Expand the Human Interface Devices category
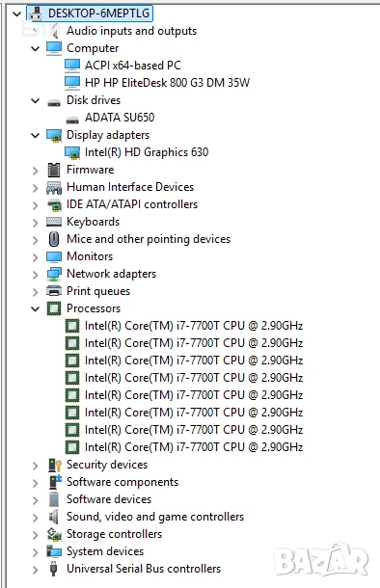 coord(36,188)
